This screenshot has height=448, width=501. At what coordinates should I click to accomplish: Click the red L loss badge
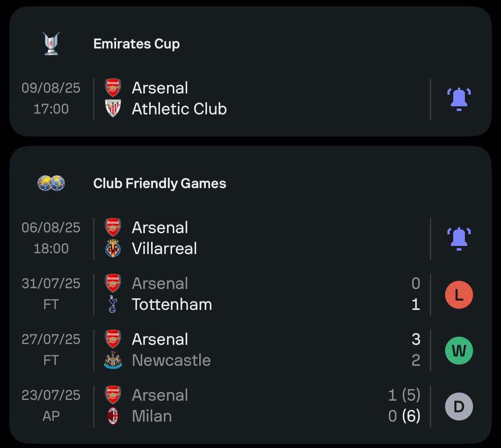tap(459, 294)
